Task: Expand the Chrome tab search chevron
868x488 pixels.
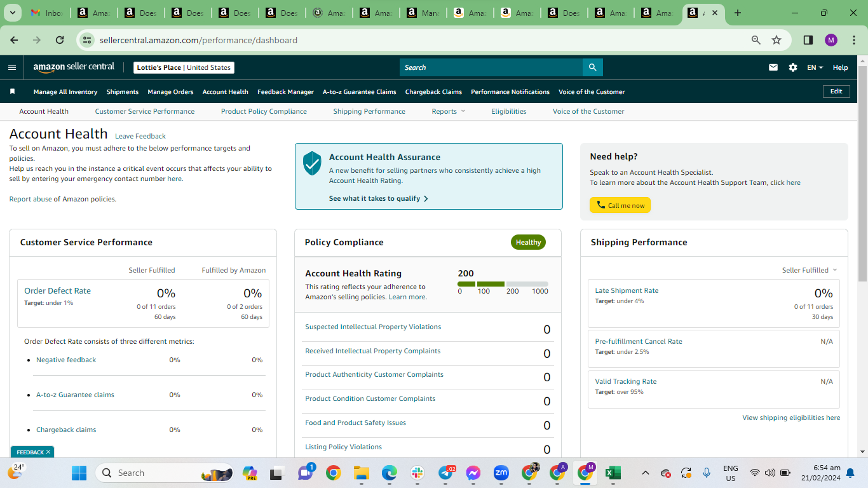Action: pos(13,13)
